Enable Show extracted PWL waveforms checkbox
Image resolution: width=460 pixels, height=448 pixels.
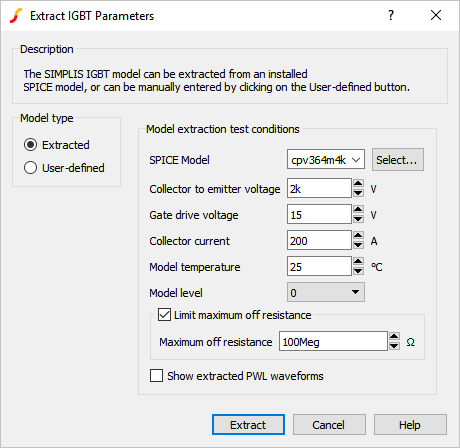156,375
